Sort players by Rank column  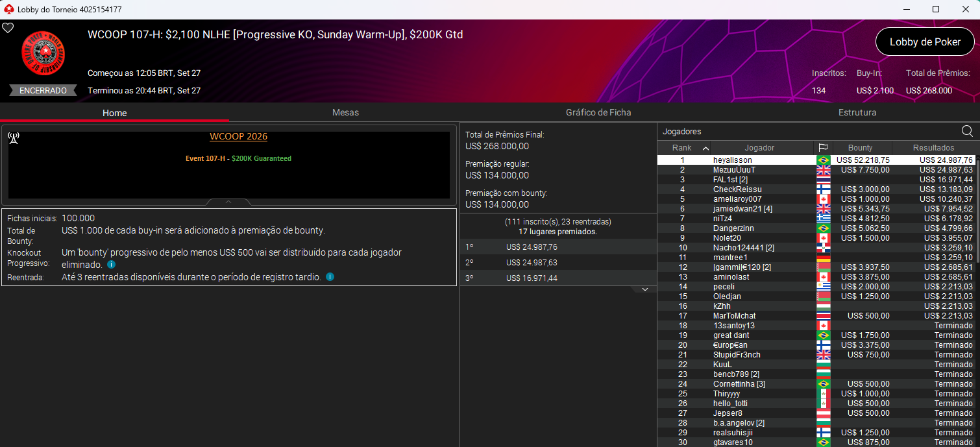coord(683,147)
